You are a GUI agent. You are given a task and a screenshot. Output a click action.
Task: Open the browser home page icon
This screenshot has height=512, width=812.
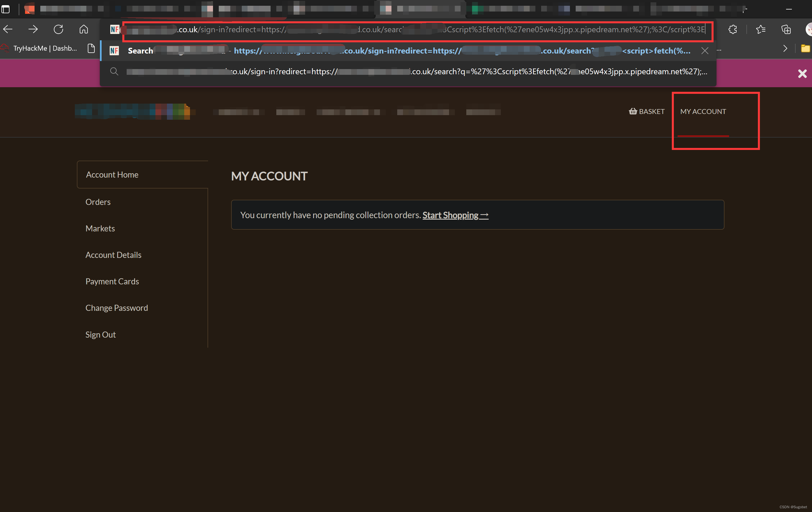coord(84,29)
